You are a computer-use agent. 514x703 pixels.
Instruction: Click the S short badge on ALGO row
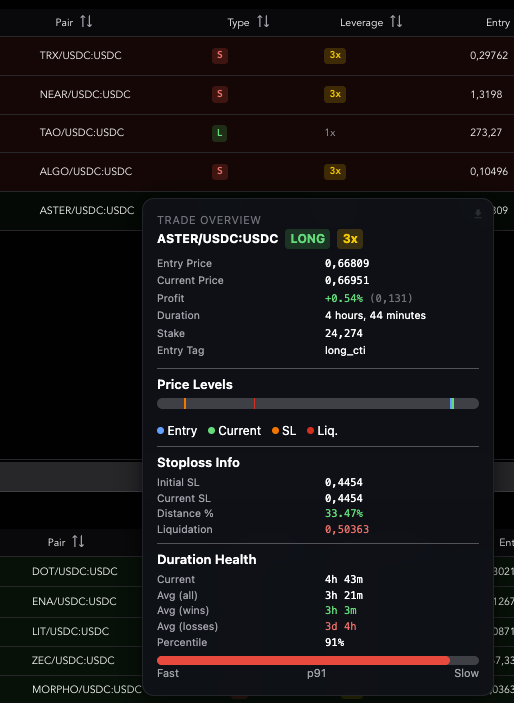[x=220, y=171]
